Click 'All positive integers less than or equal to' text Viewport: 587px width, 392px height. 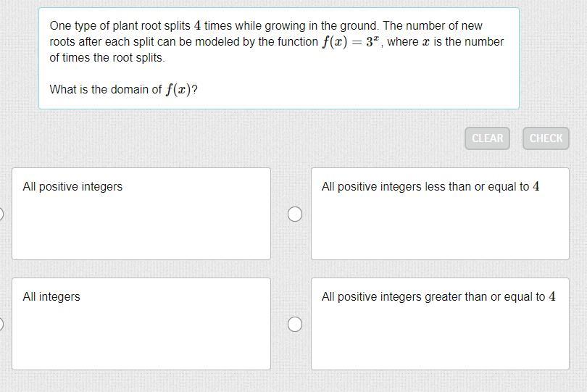pos(425,186)
